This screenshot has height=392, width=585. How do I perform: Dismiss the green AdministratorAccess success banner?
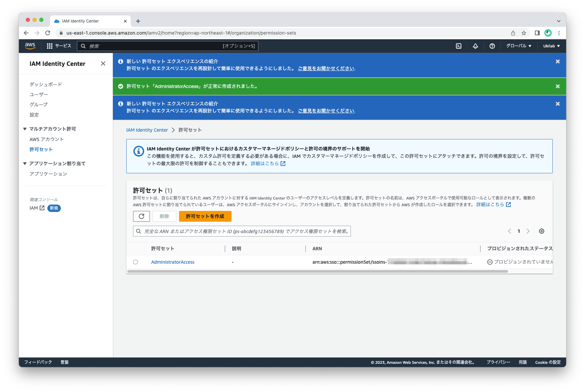pos(558,86)
